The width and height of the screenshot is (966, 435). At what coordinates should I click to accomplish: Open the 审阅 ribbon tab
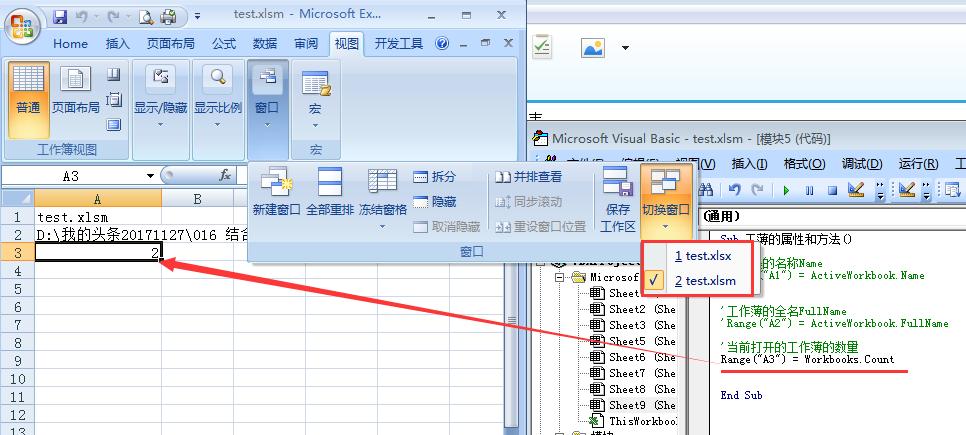[x=306, y=44]
